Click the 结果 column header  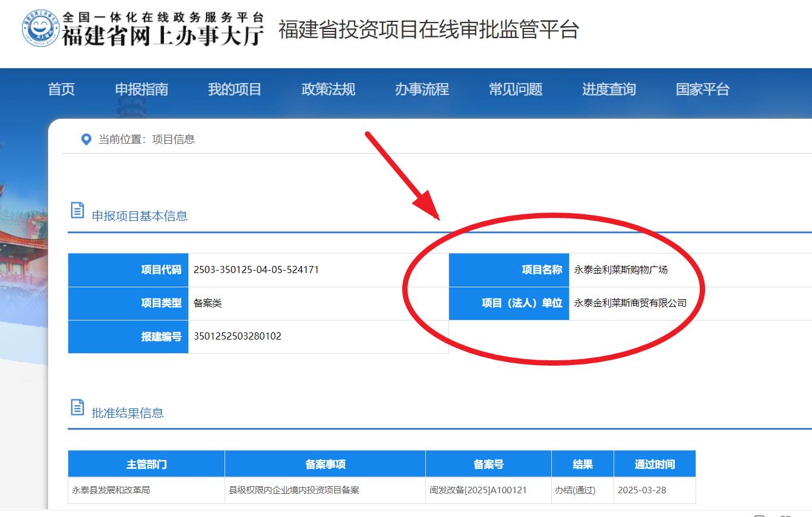click(583, 464)
